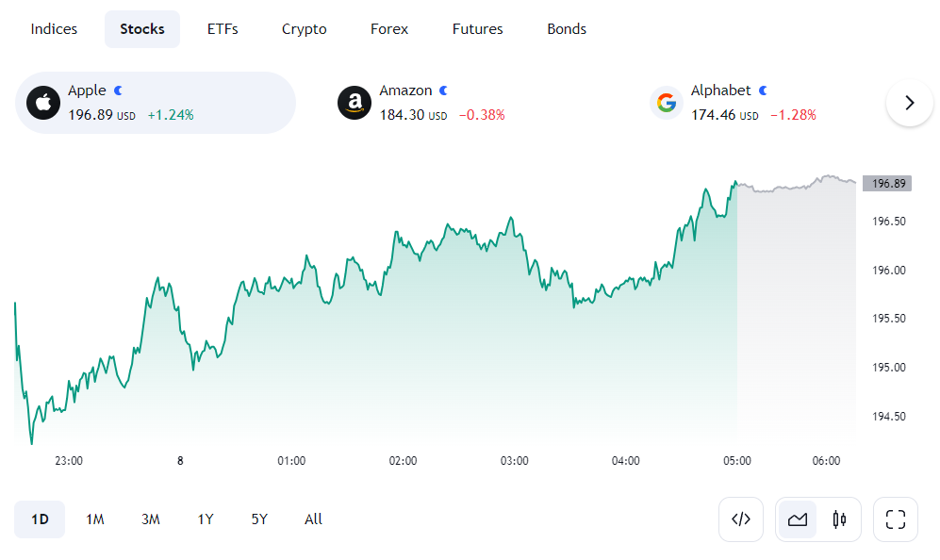
Task: Click the 23:00 time axis label
Action: coord(68,461)
